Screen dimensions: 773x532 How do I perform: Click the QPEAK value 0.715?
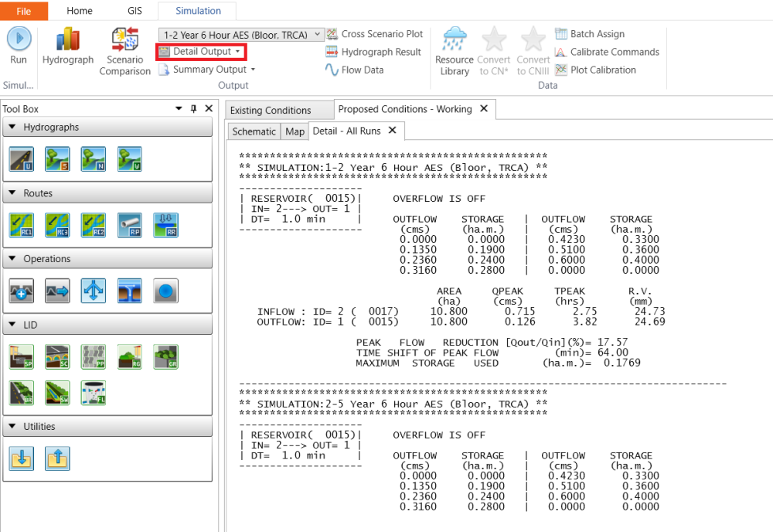[519, 311]
